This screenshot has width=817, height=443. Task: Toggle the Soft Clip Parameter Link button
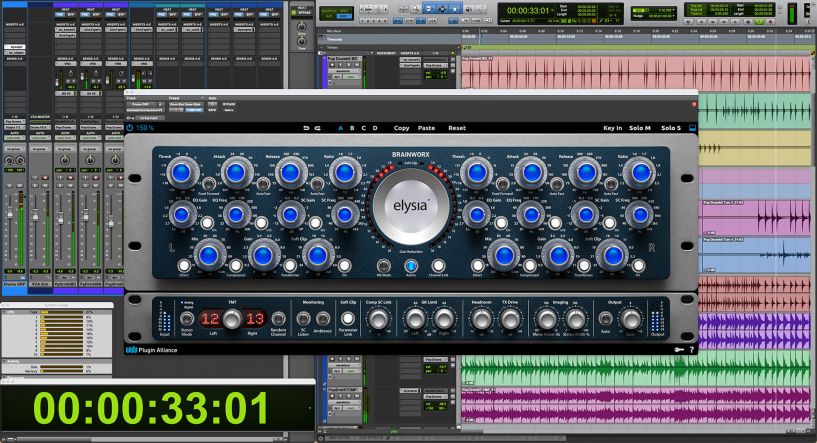tap(348, 318)
